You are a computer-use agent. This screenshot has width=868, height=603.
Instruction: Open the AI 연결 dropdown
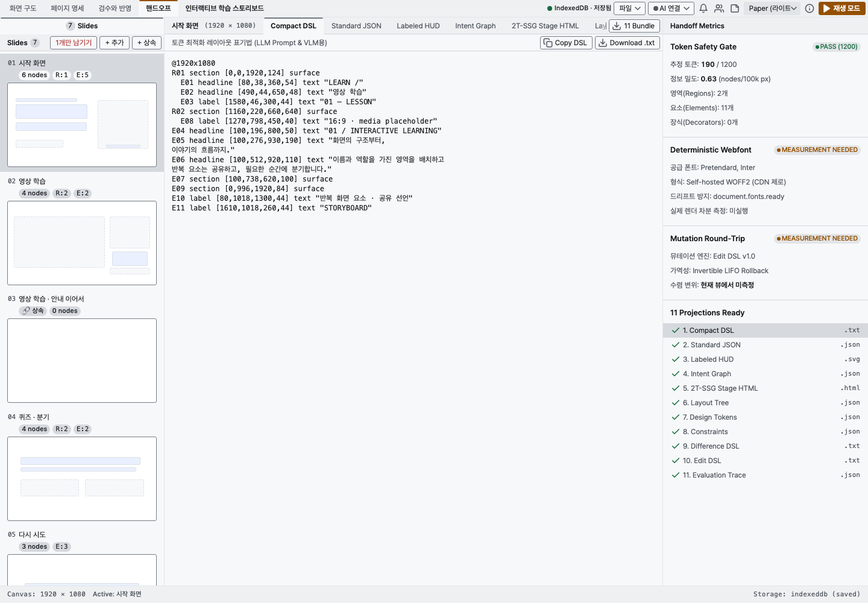[671, 8]
